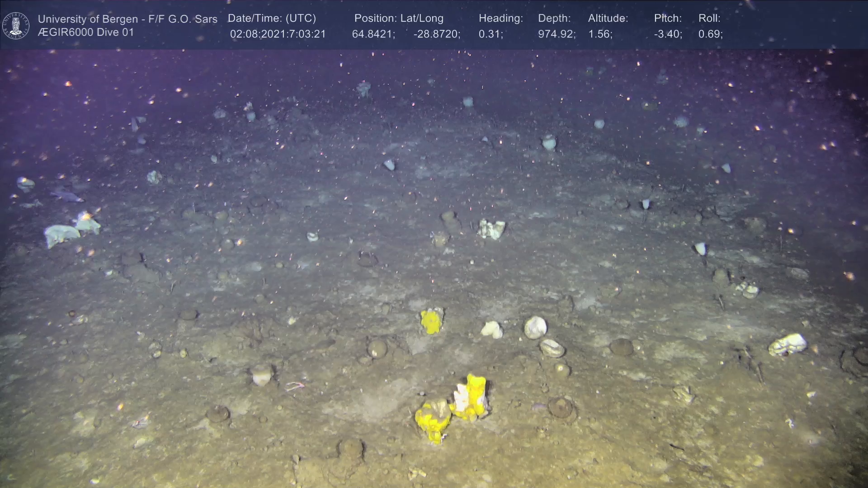The height and width of the screenshot is (488, 868).
Task: Select the ÆGIR6000 Dive 01 label
Action: coord(86,33)
